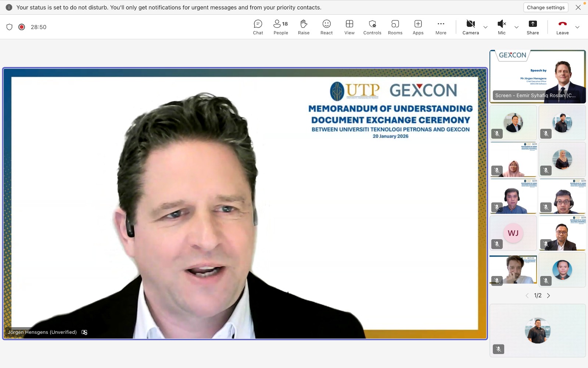Turn on the Camera
Viewport: 588px width, 368px height.
pyautogui.click(x=470, y=27)
